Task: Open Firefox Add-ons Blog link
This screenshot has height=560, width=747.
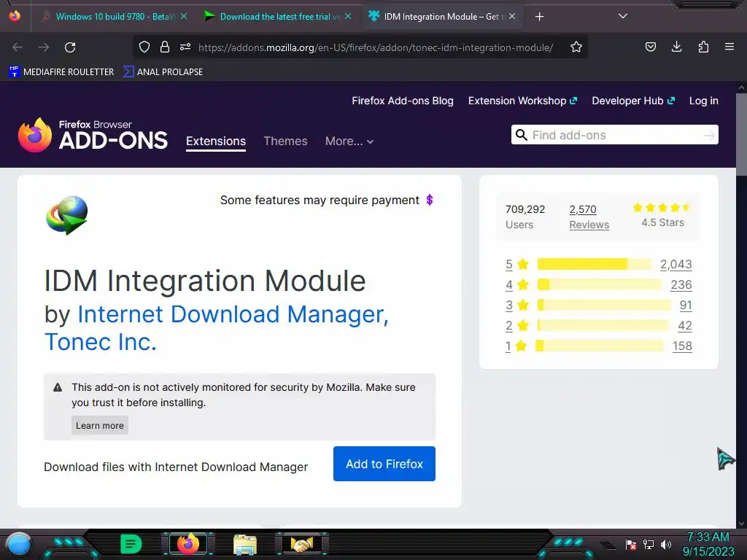Action: 403,101
